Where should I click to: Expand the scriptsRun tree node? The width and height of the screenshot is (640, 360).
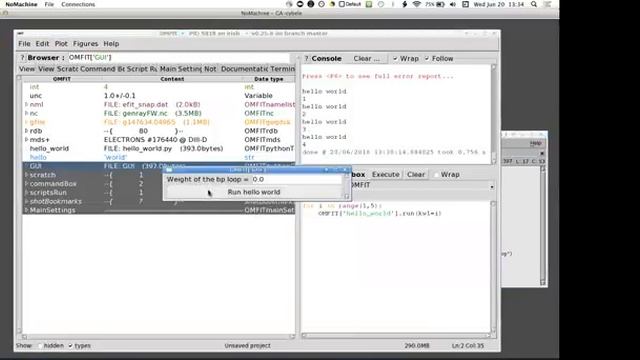coord(27,193)
